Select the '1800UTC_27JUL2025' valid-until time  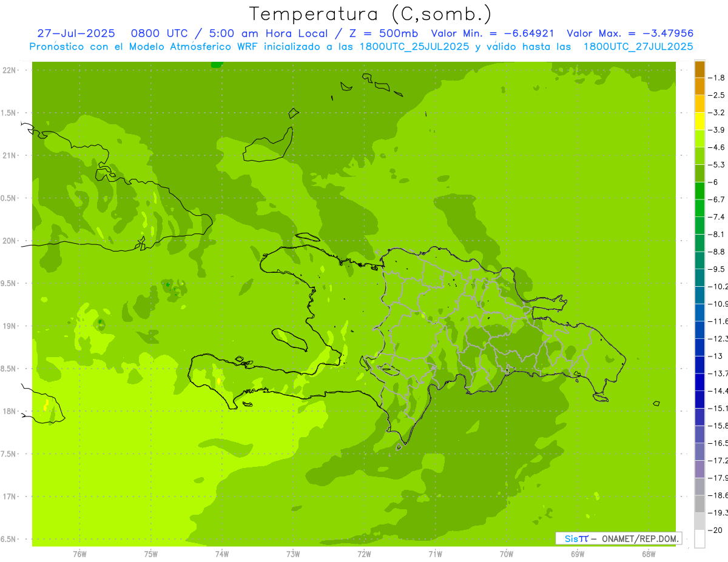pos(638,47)
